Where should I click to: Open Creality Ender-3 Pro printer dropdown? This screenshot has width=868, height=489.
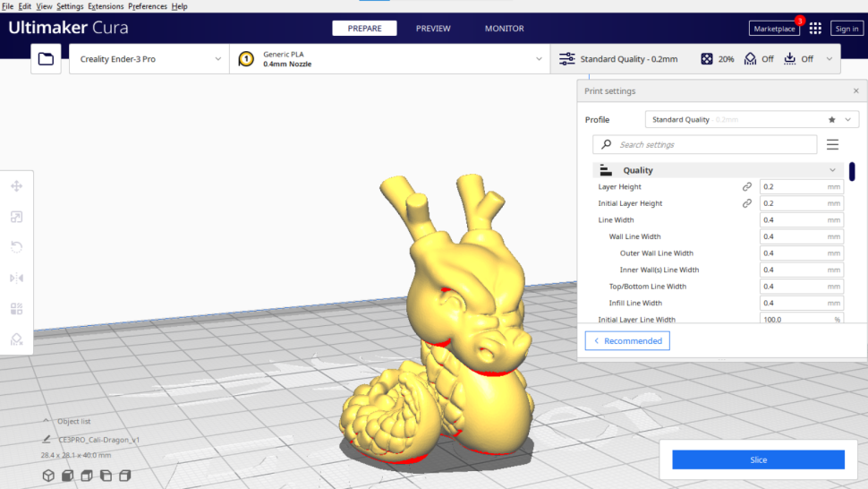[x=149, y=59]
